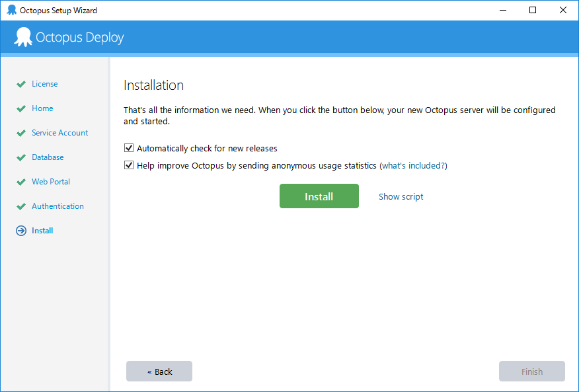This screenshot has height=392, width=579.
Task: Click the checkmark icon beside Web Portal
Action: 21,182
